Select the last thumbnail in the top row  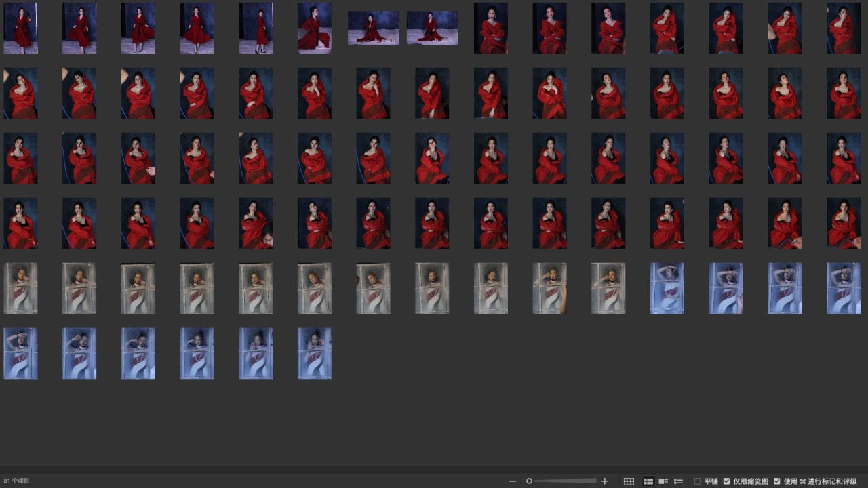[844, 28]
